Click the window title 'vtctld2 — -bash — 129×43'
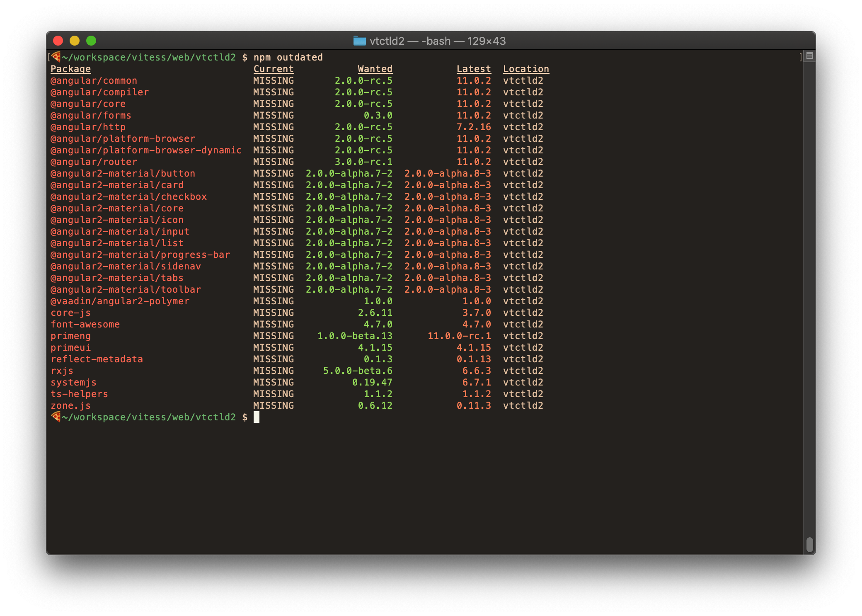Screen dimensions: 862x616 pyautogui.click(x=438, y=41)
